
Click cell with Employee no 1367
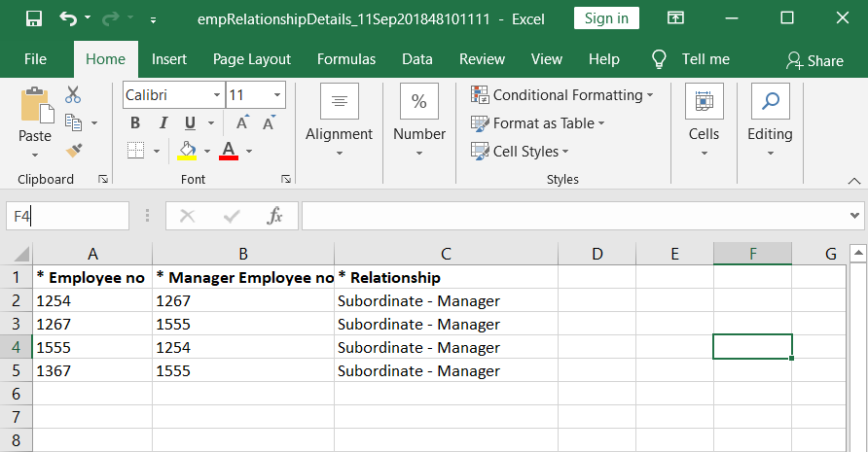[92, 370]
